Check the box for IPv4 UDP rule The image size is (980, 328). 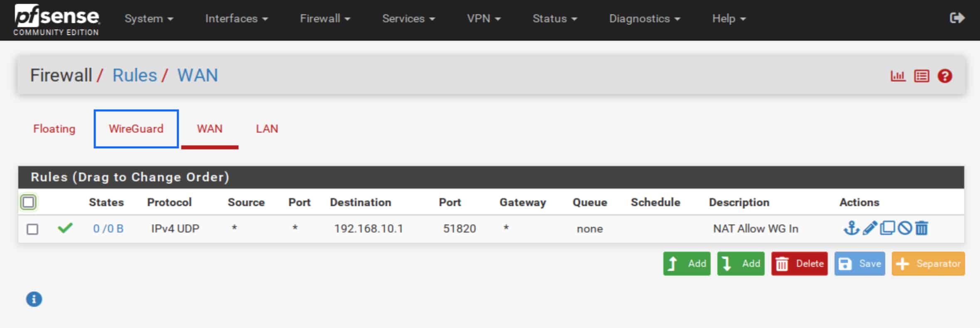click(x=32, y=229)
